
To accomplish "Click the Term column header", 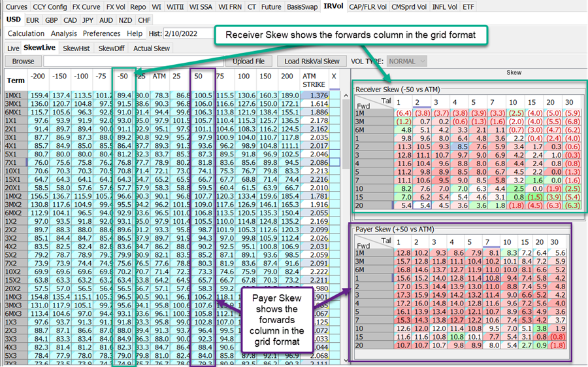I will (x=16, y=80).
